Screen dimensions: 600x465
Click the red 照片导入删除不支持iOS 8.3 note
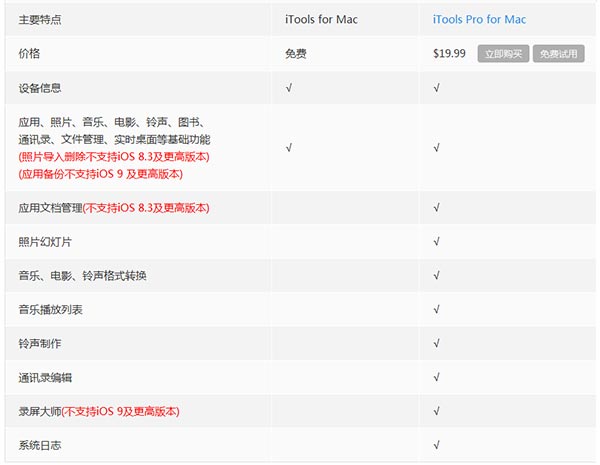coord(114,157)
